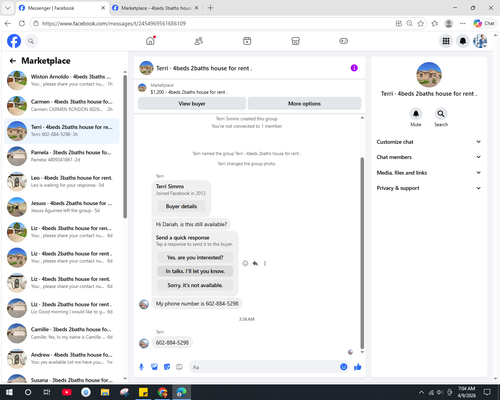This screenshot has height=400, width=500.
Task: Open Windows Task View button
Action: [x=47, y=392]
